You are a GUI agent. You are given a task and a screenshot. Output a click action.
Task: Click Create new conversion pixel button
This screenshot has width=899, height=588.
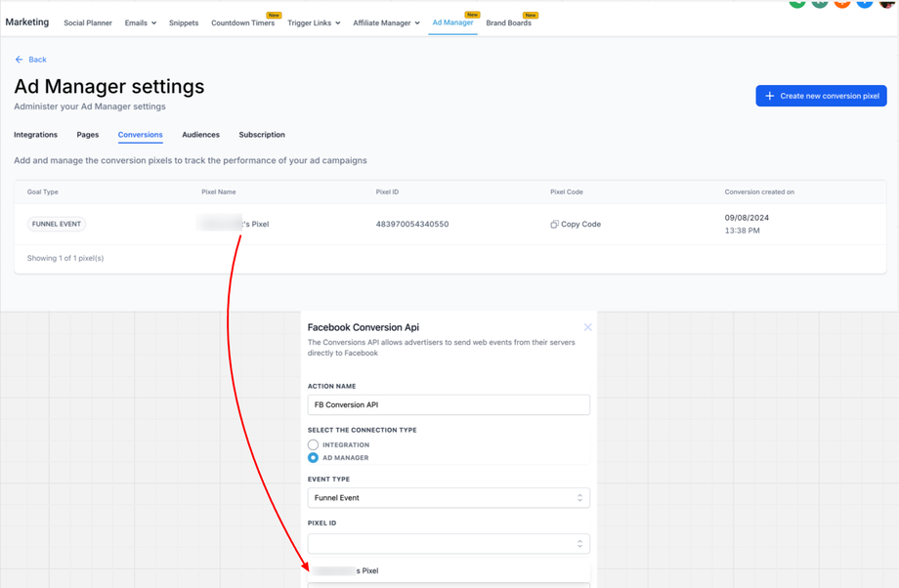[x=821, y=96]
